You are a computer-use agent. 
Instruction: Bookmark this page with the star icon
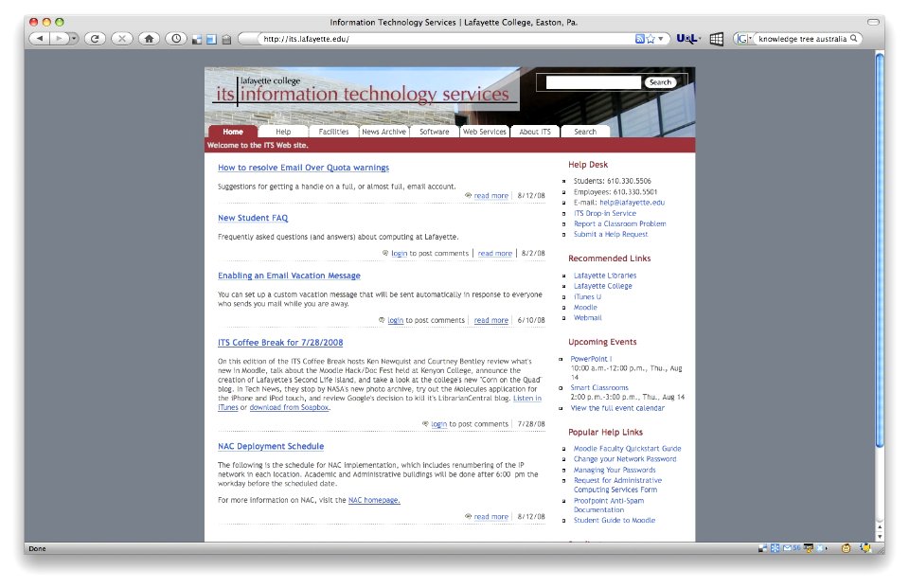(x=651, y=39)
